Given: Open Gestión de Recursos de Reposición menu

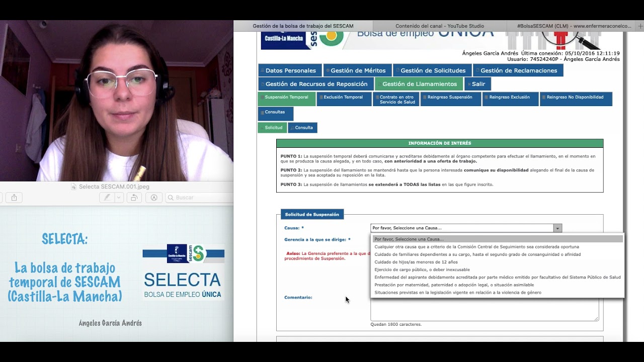Looking at the screenshot, I should 316,84.
